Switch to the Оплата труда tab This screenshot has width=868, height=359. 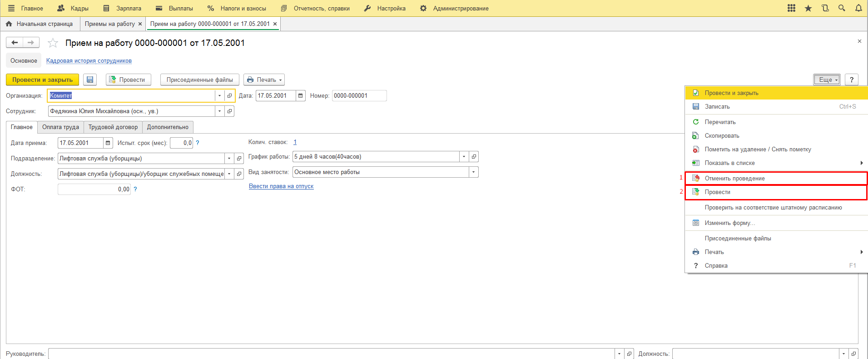(60, 127)
